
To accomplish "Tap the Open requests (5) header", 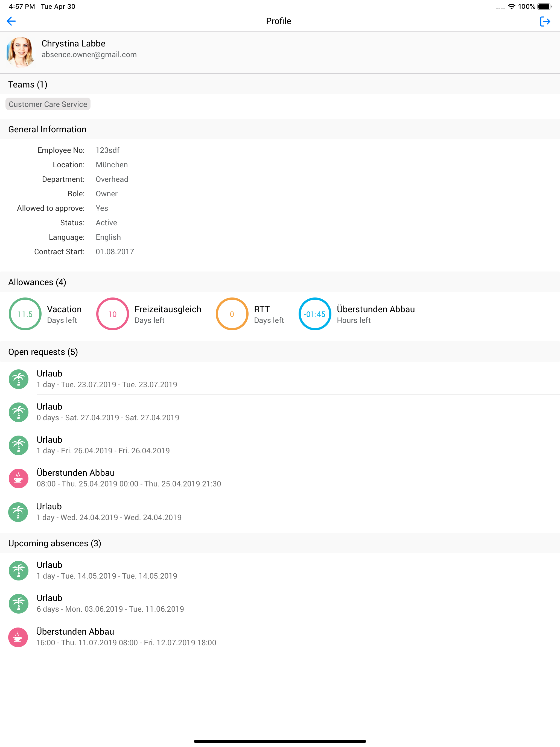I will (280, 352).
